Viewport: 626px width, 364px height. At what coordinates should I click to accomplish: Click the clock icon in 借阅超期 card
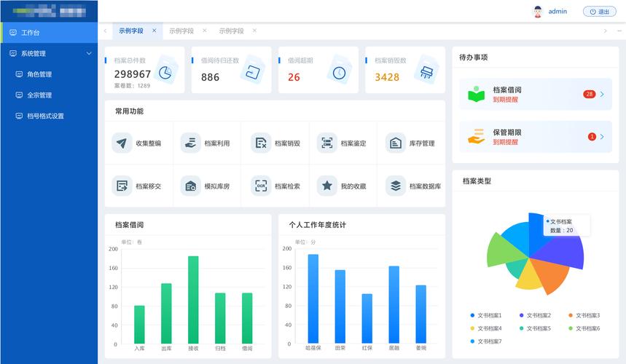340,72
